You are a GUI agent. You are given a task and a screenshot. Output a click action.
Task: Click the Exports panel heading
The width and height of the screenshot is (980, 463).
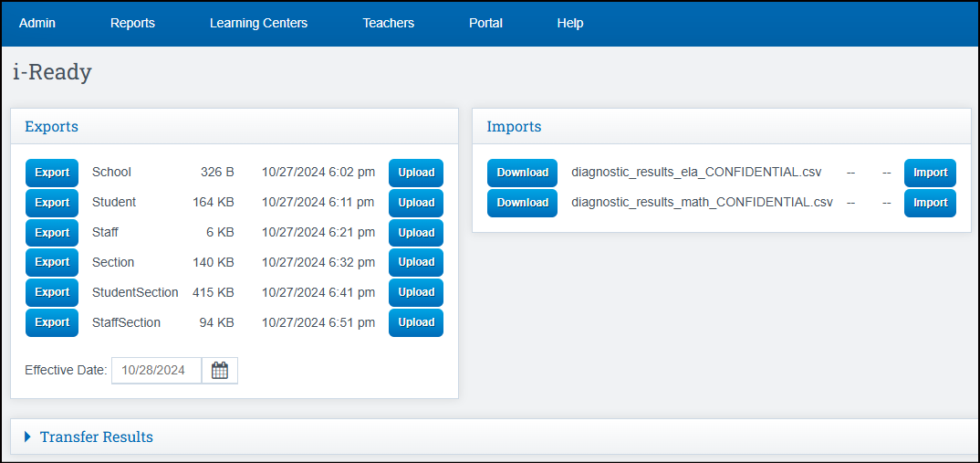51,126
